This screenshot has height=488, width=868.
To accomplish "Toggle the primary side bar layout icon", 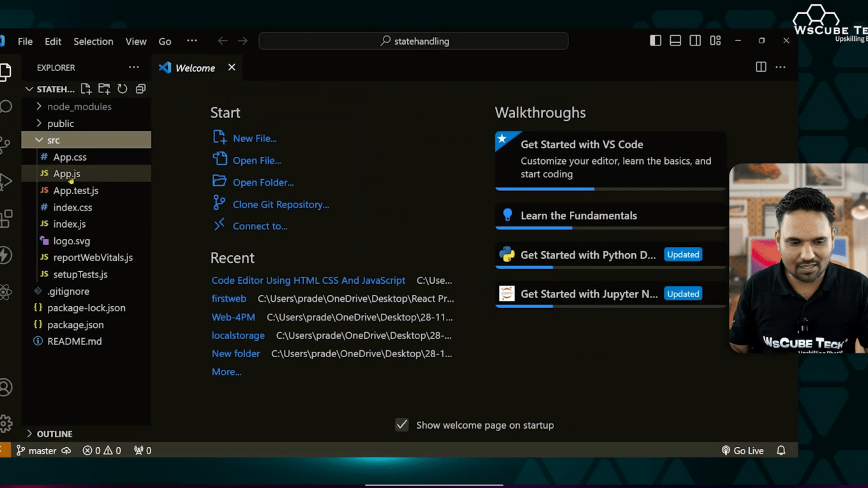I will click(655, 40).
